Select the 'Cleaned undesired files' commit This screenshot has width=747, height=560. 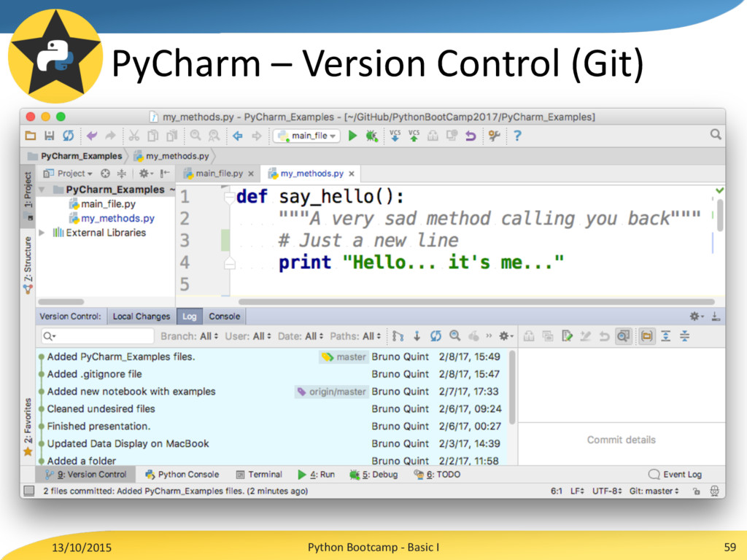270,409
